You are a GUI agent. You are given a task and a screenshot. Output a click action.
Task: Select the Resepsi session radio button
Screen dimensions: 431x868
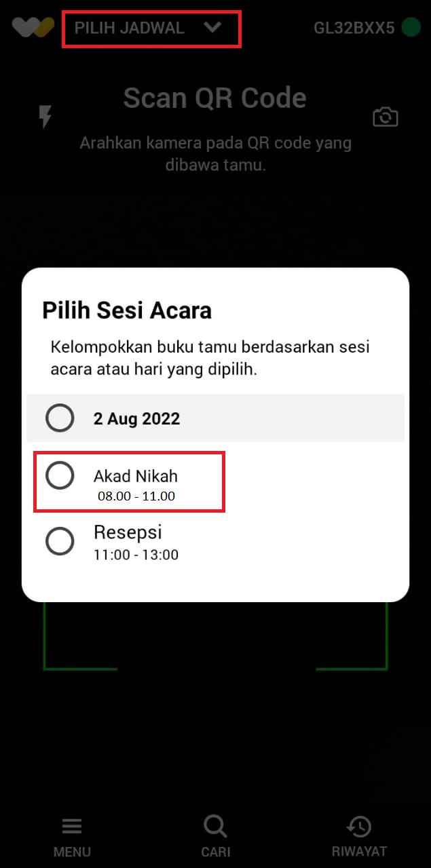pos(60,541)
